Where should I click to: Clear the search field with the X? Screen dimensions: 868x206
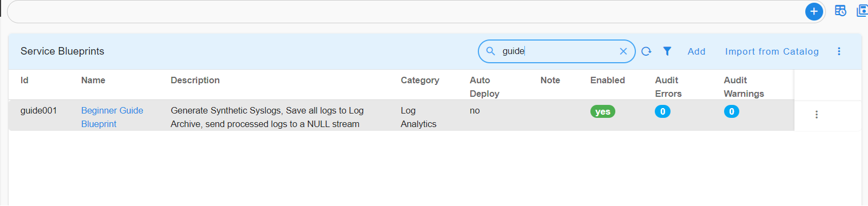coord(623,51)
